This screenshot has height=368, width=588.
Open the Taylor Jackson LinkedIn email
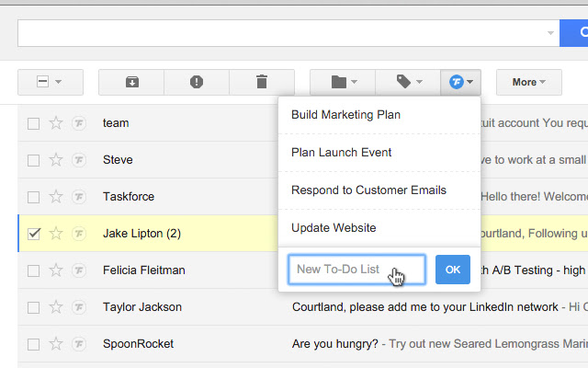click(423, 307)
